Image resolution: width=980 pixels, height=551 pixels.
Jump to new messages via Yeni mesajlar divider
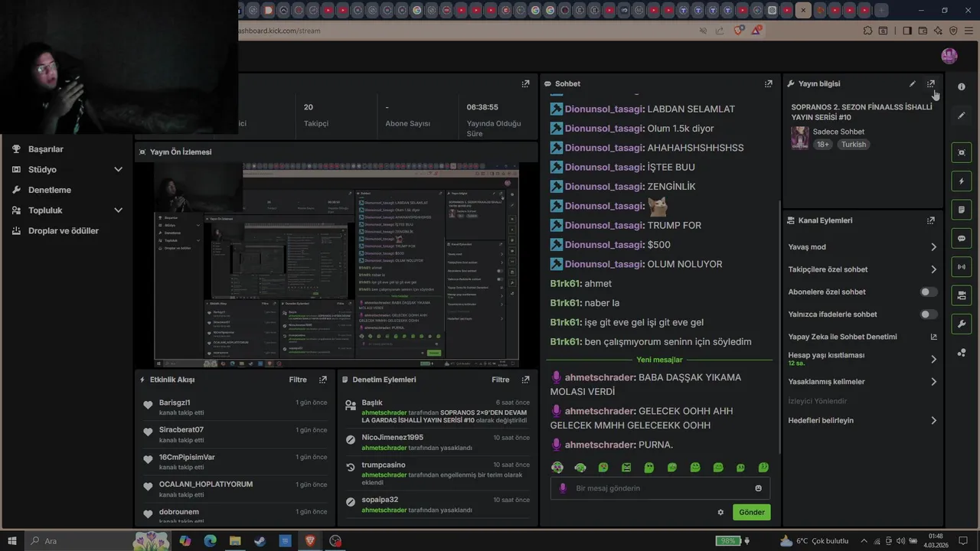[x=659, y=360]
